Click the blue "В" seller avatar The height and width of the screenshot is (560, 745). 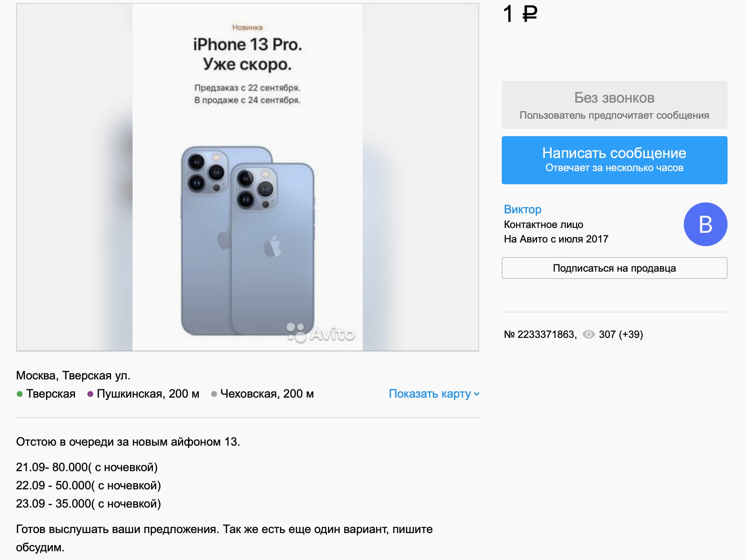(x=705, y=224)
